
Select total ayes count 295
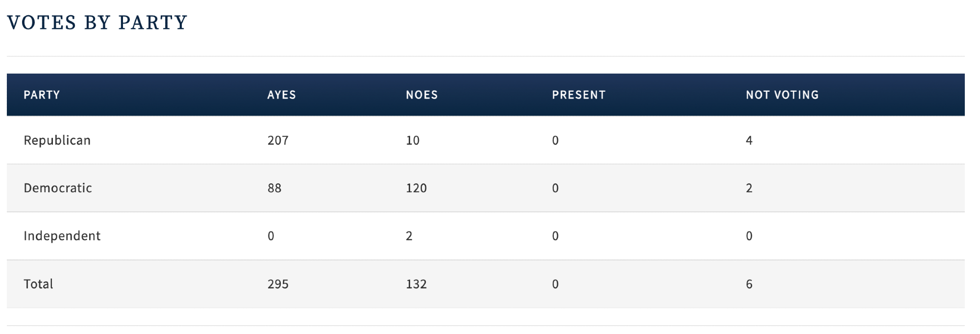[x=278, y=284]
